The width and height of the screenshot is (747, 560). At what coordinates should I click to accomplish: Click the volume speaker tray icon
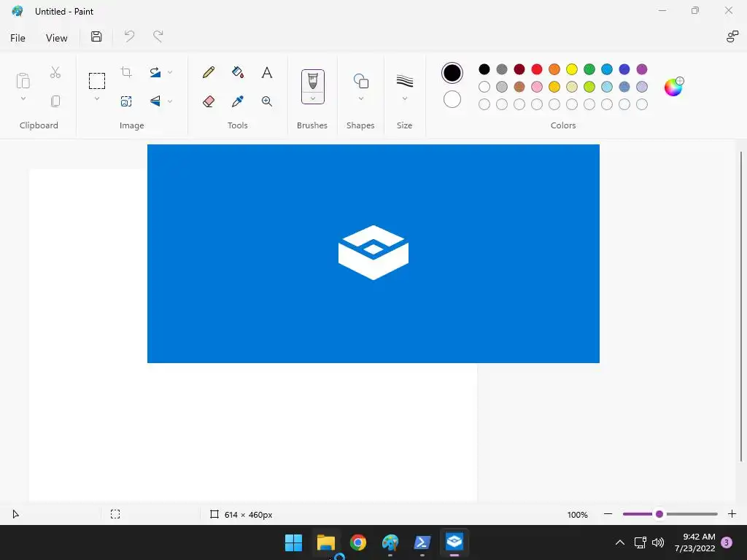(x=658, y=542)
